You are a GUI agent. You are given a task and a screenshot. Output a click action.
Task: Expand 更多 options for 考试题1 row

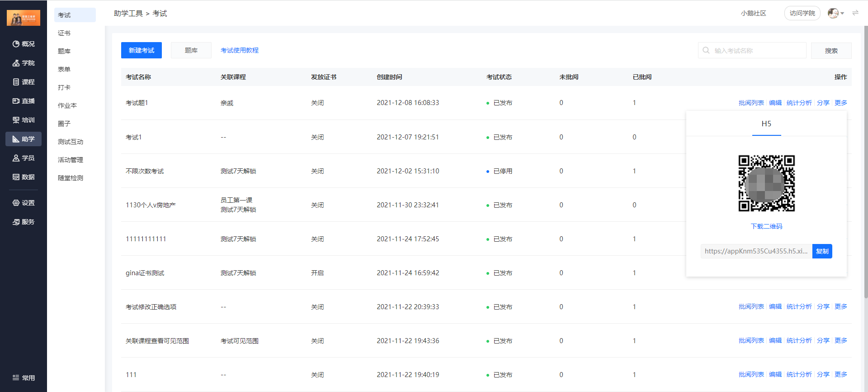click(841, 103)
